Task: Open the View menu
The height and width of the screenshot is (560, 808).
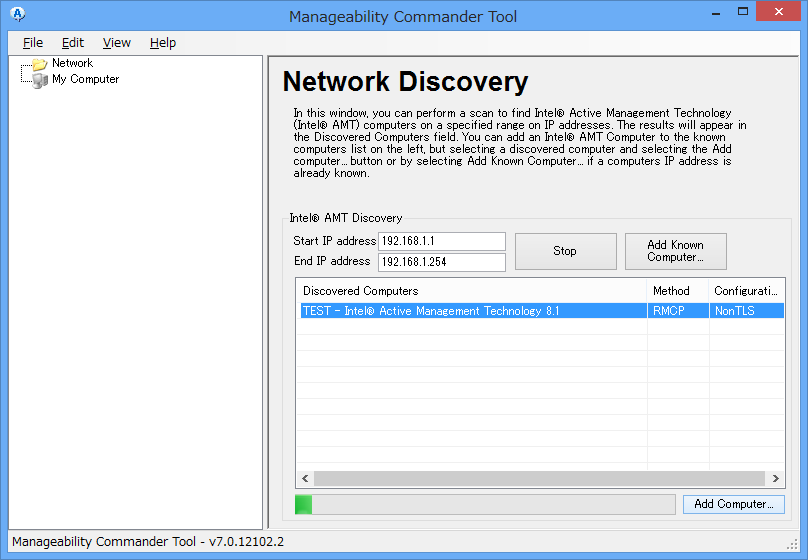Action: click(116, 43)
